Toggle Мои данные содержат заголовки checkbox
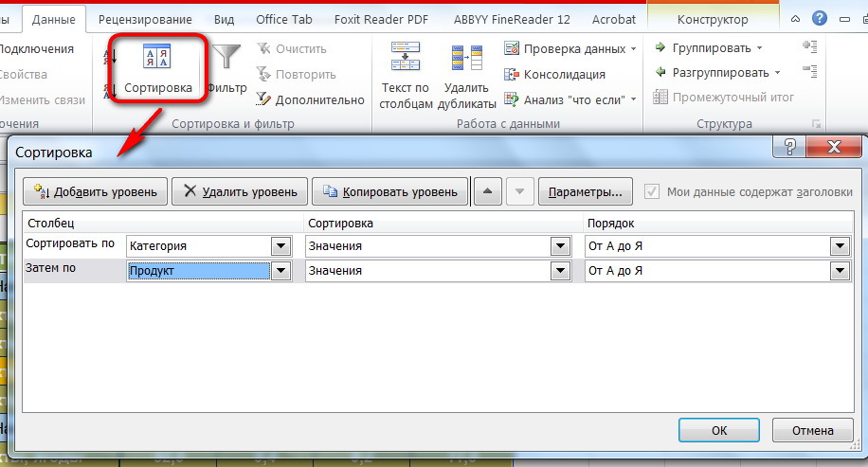The height and width of the screenshot is (467, 868). coord(651,191)
